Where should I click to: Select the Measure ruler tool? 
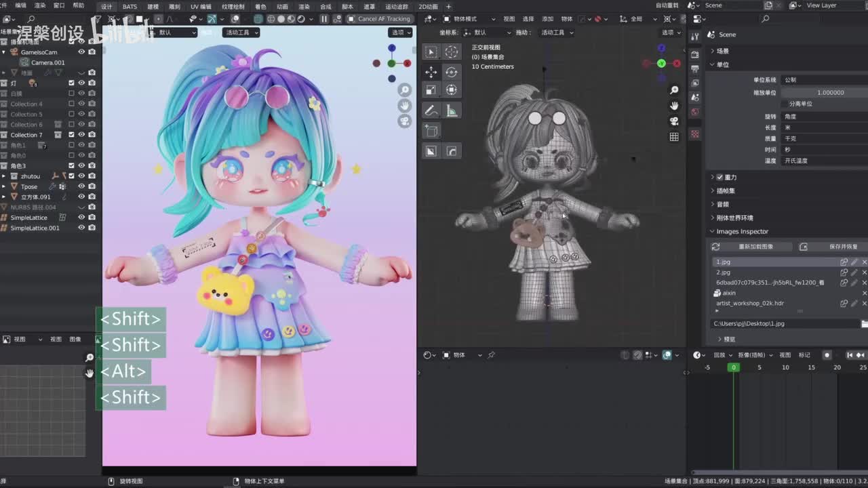tap(451, 110)
